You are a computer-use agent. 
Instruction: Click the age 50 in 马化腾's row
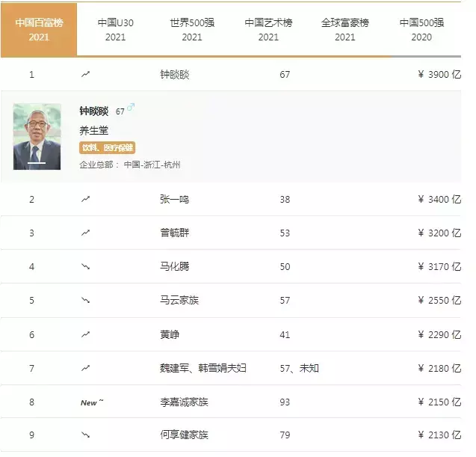[285, 267]
